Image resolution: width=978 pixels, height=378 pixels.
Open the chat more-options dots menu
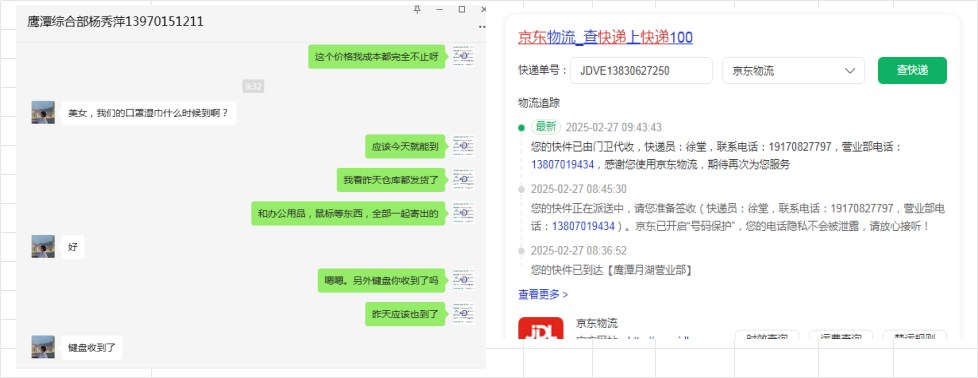click(x=482, y=27)
